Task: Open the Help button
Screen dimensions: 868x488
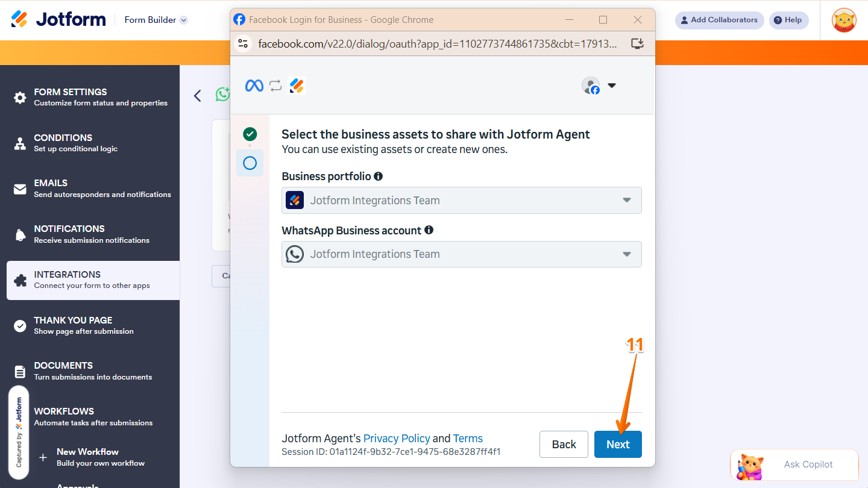Action: coord(788,20)
